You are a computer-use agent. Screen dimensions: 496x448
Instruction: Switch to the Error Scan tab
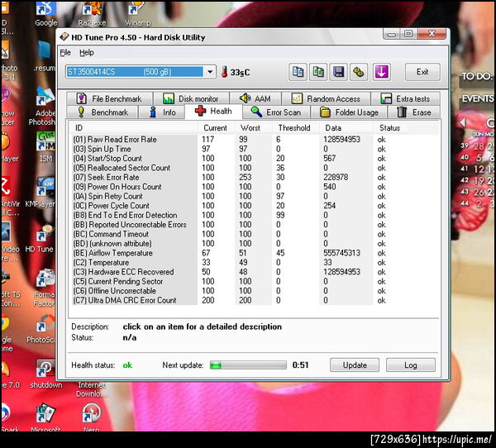[276, 112]
